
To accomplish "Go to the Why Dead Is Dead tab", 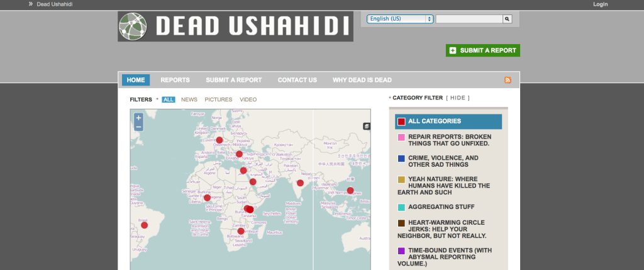I will [x=362, y=80].
